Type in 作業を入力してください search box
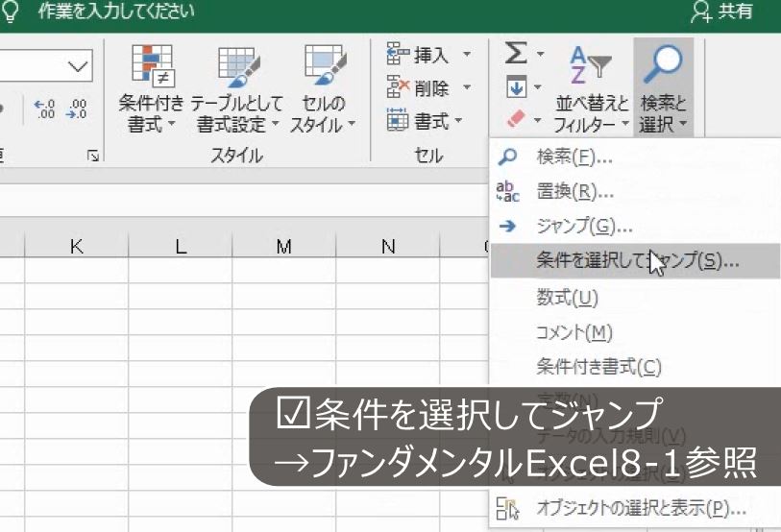 coord(116,12)
